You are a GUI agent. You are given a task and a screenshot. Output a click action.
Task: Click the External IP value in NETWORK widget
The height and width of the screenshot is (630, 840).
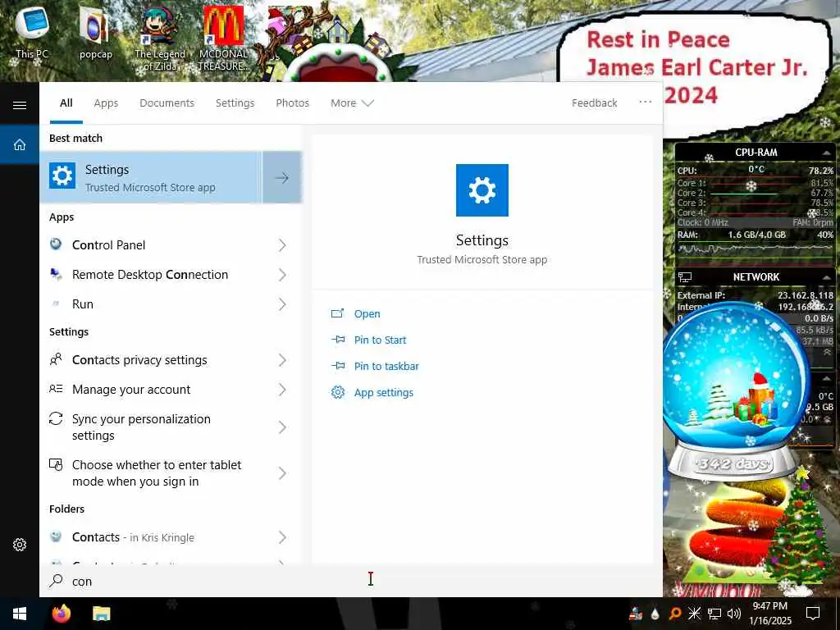[x=806, y=295]
